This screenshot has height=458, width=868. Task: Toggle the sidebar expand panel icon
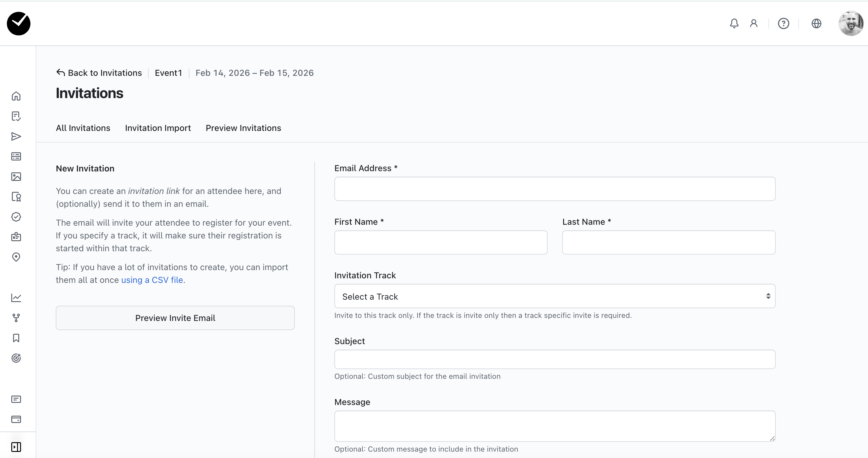click(16, 447)
